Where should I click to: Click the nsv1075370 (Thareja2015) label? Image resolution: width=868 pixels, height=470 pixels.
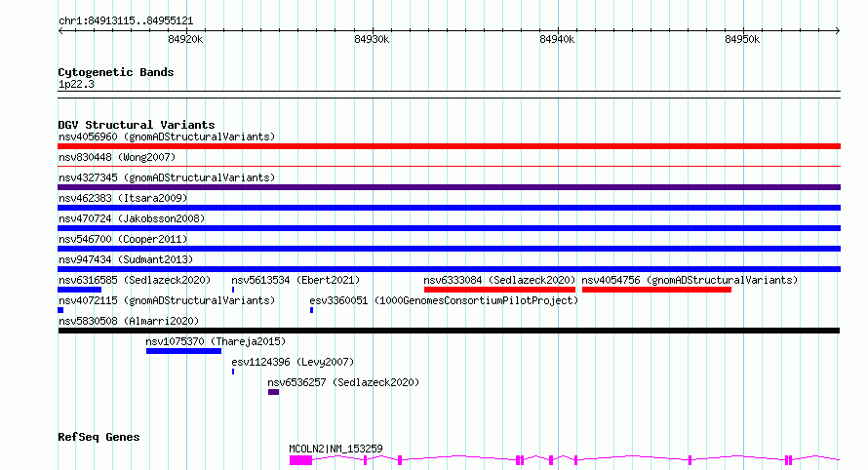point(216,341)
